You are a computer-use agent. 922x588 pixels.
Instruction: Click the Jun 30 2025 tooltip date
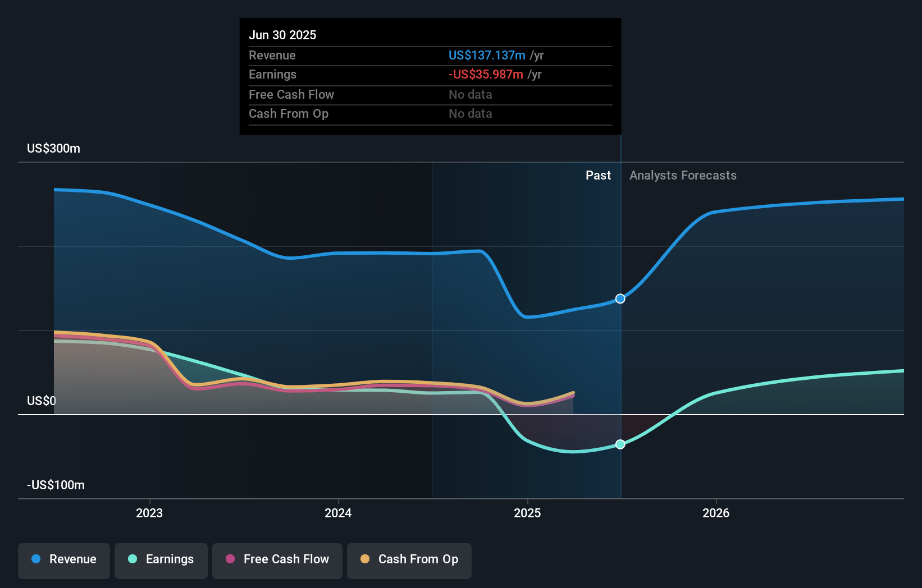[282, 35]
